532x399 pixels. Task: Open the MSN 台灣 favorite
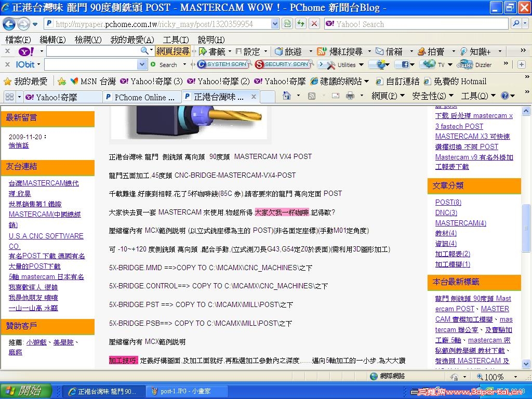tap(93, 82)
